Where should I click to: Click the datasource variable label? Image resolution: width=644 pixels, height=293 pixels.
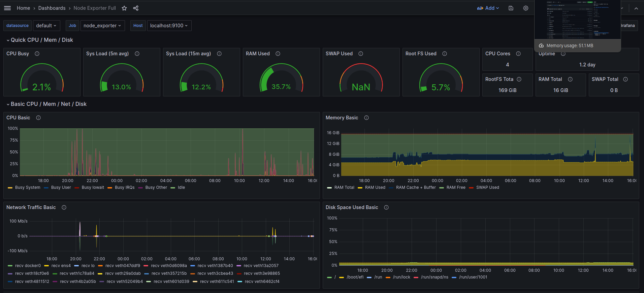coord(18,26)
